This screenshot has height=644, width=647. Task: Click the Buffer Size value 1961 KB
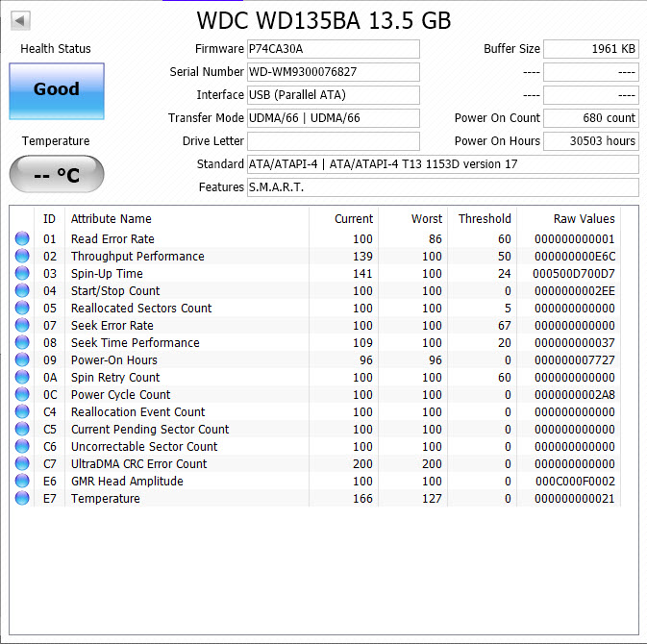[x=591, y=49]
